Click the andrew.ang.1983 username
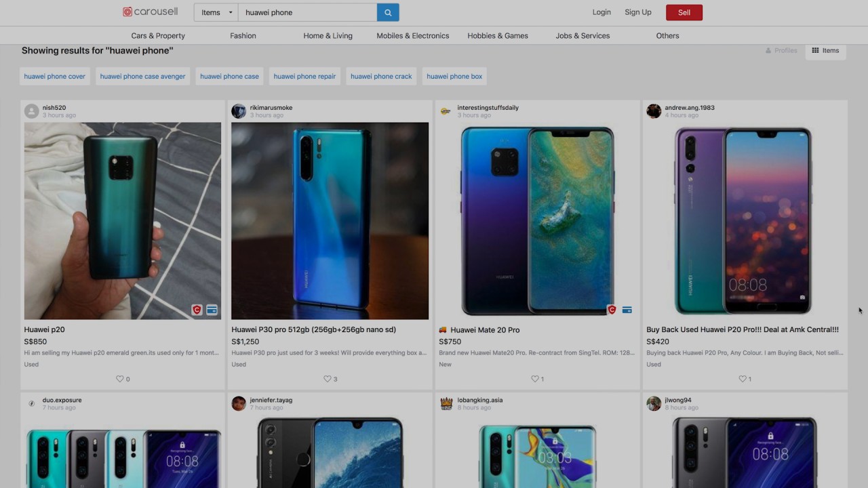 point(690,108)
